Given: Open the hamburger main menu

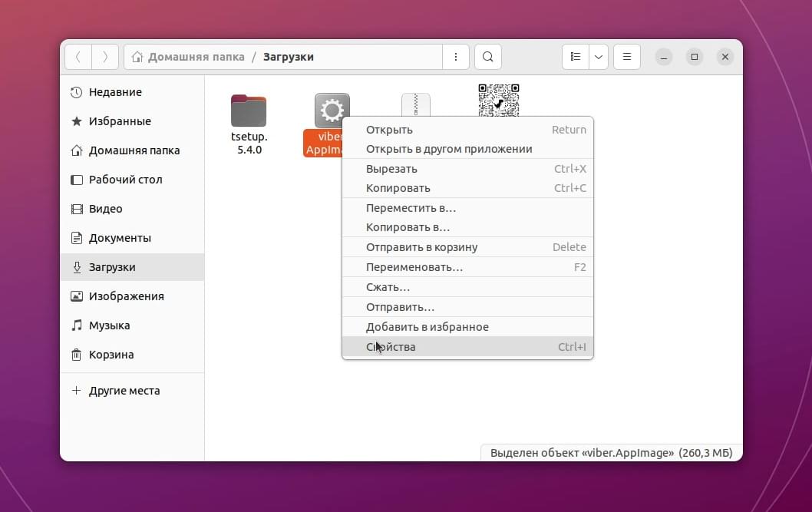Looking at the screenshot, I should [626, 57].
